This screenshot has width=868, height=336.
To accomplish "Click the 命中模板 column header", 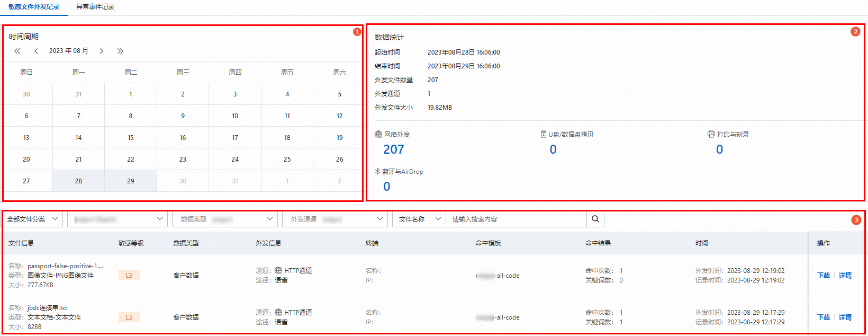I will click(x=488, y=243).
